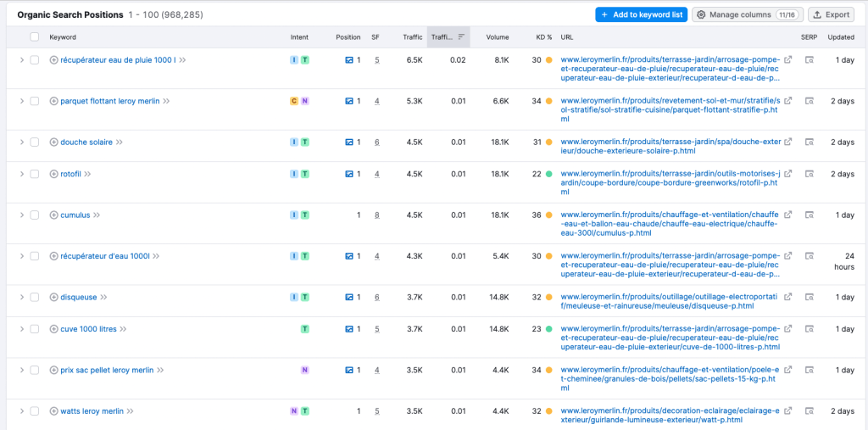Screen dimensions: 868x430
Task: Open SERP snapshot for cuve 1000 litres
Action: click(x=809, y=329)
